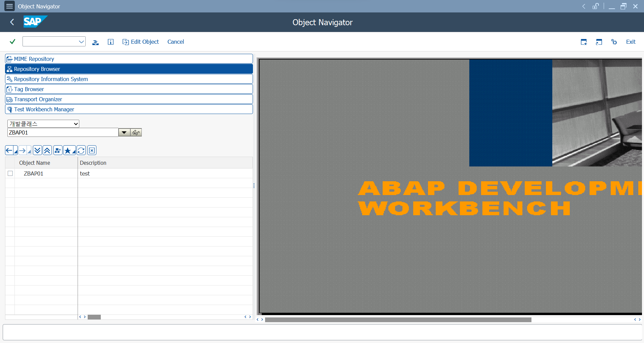Image resolution: width=644 pixels, height=343 pixels.
Task: Click the Favorites star button
Action: click(x=68, y=150)
